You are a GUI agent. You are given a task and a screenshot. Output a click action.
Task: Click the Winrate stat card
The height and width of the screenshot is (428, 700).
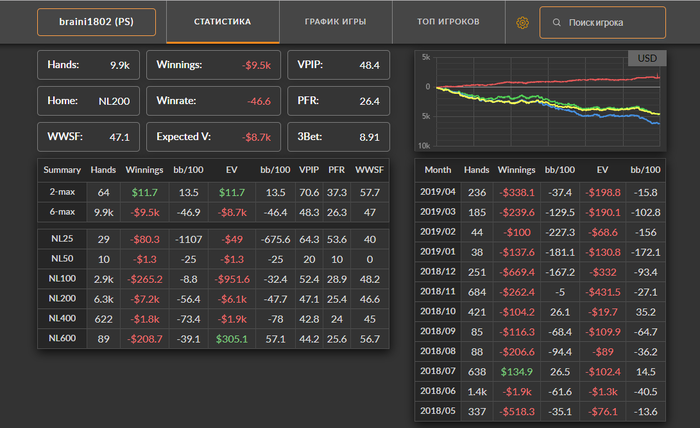tap(212, 101)
